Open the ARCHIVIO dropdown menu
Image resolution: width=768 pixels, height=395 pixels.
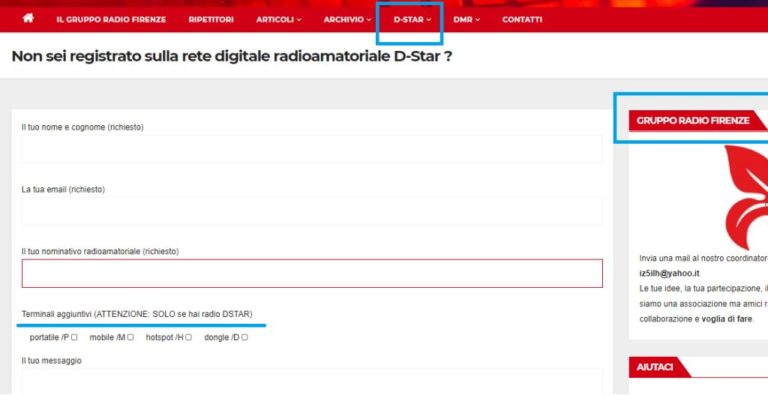pos(347,20)
